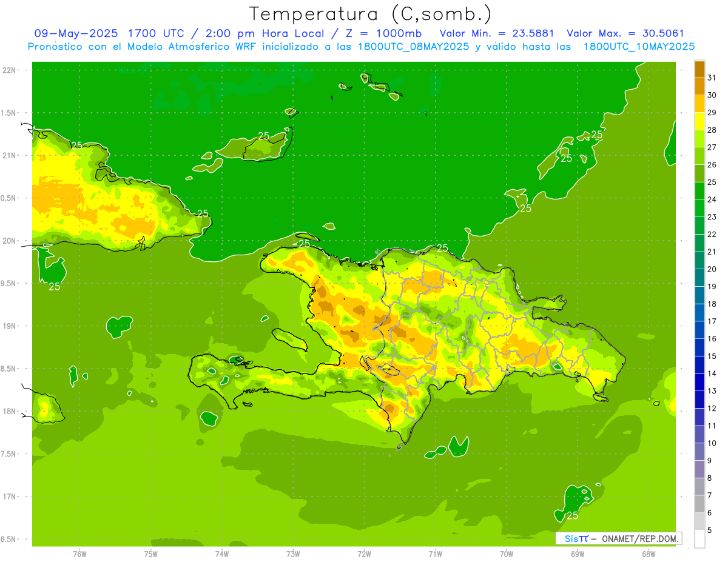
Task: Click the '22N' latitude axis label
Action: click(x=10, y=70)
